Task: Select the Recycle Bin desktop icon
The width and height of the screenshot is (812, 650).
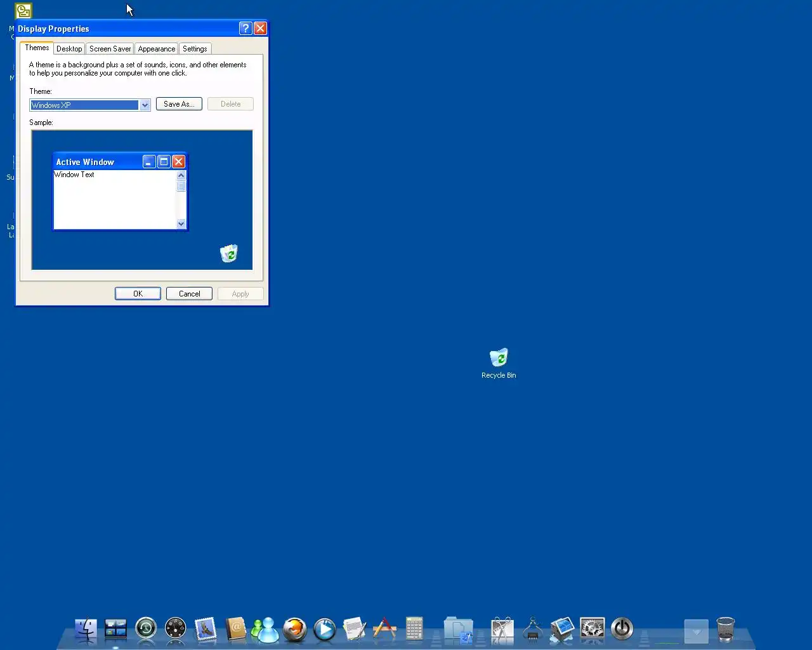Action: coord(499,363)
